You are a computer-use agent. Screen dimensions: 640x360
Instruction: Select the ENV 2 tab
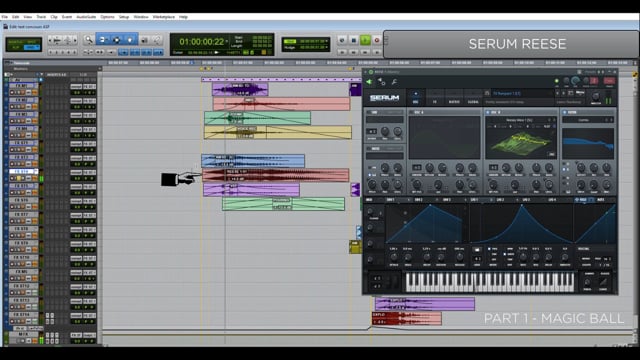coord(419,200)
